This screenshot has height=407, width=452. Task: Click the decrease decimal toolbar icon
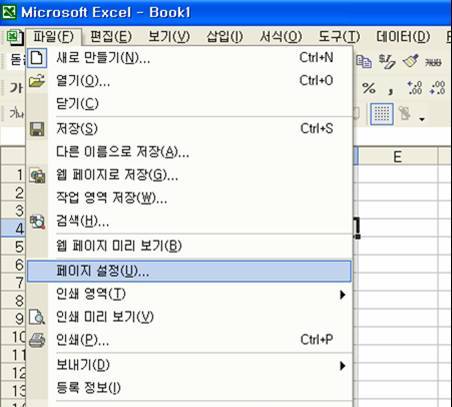click(438, 88)
